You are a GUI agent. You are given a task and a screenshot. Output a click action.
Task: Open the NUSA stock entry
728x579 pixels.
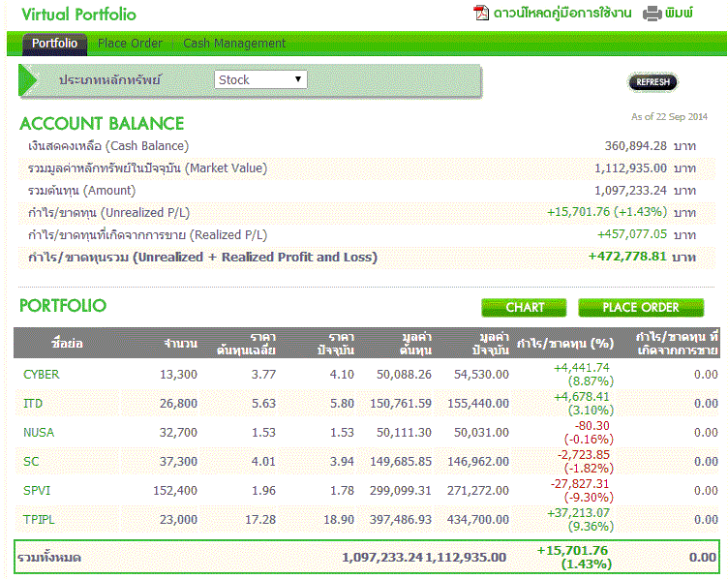(x=39, y=433)
